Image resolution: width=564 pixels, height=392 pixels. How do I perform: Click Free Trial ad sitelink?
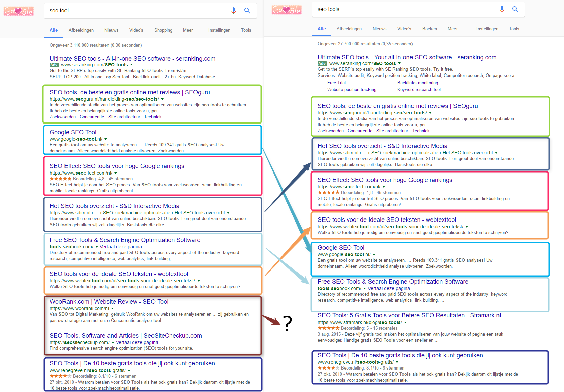(336, 83)
